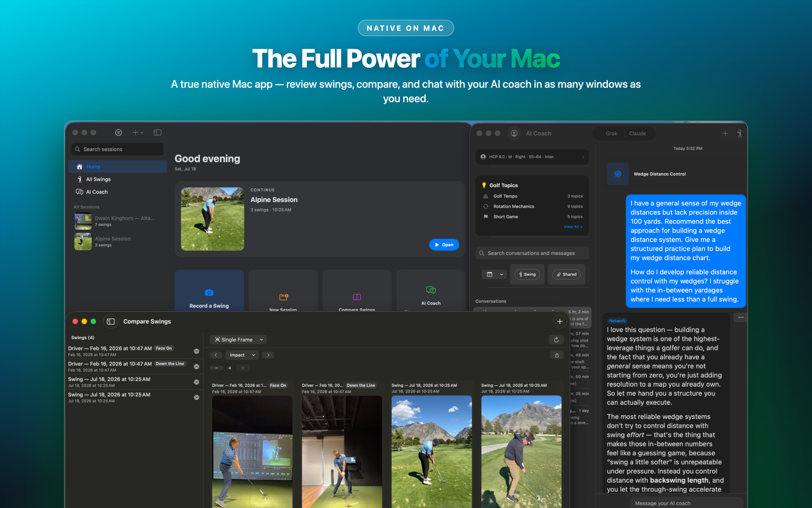Open the Golf Tempo topic
The width and height of the screenshot is (812, 508).
(532, 196)
